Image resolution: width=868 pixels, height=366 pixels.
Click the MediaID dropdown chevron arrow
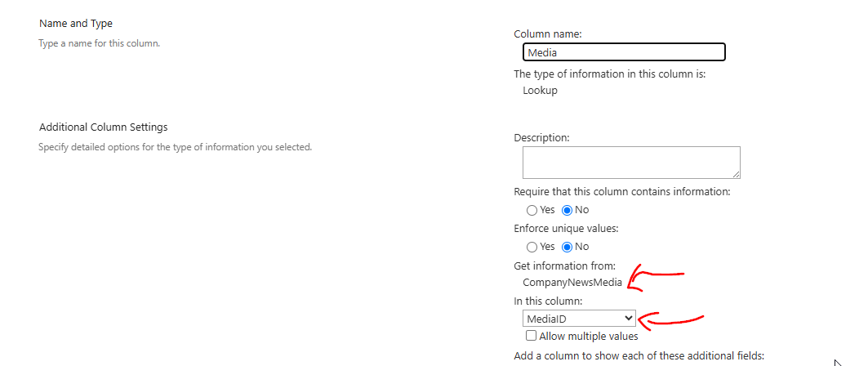628,319
